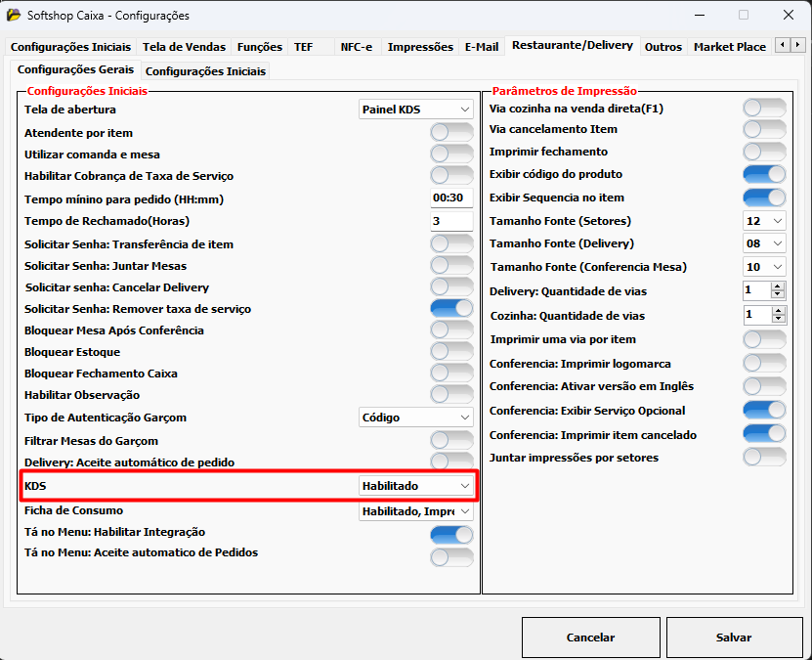Open Tamanho Fonte (Setores) dropdown

pyautogui.click(x=764, y=221)
